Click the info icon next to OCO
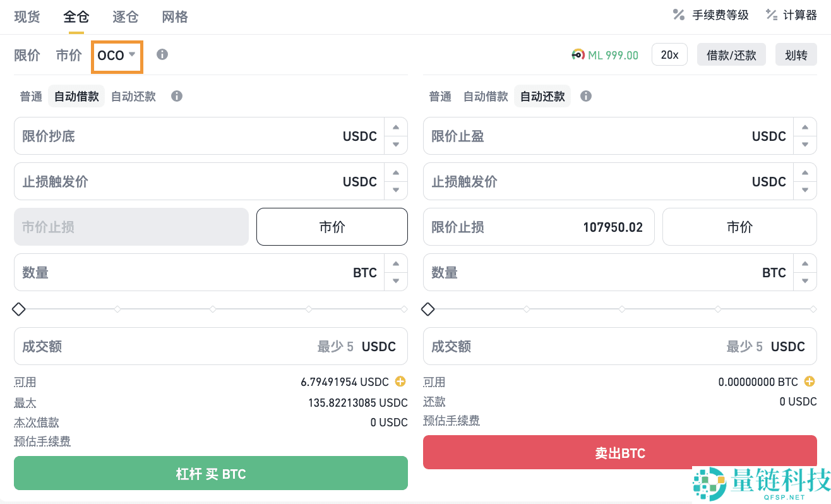The height and width of the screenshot is (504, 831). click(162, 55)
